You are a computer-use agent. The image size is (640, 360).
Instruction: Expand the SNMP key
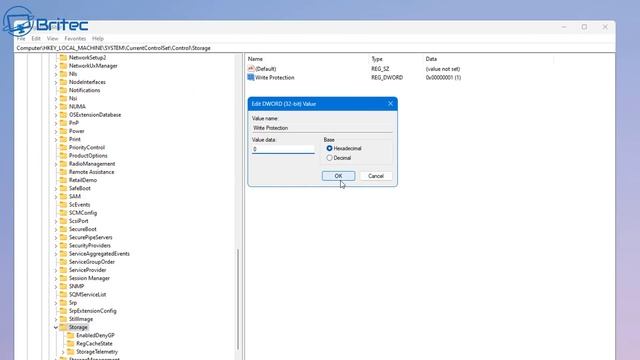tap(56, 286)
